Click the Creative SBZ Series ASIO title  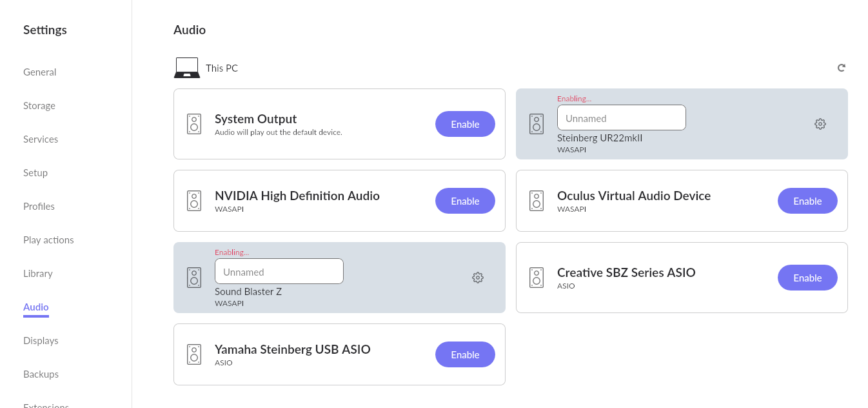[626, 272]
